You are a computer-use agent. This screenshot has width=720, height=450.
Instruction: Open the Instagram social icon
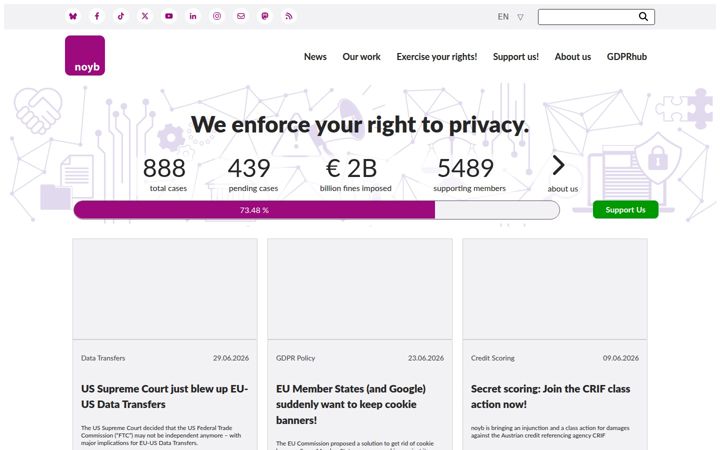point(217,16)
